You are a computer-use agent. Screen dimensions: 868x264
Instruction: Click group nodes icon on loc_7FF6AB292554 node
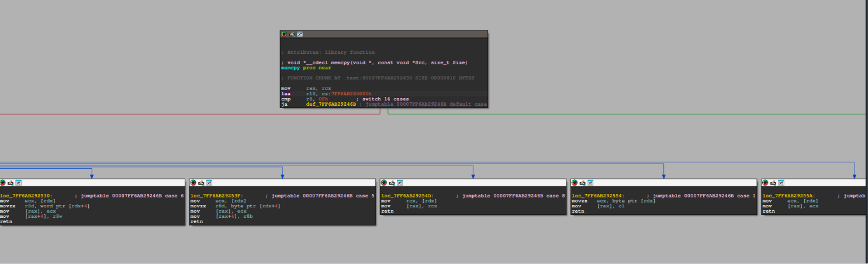590,183
